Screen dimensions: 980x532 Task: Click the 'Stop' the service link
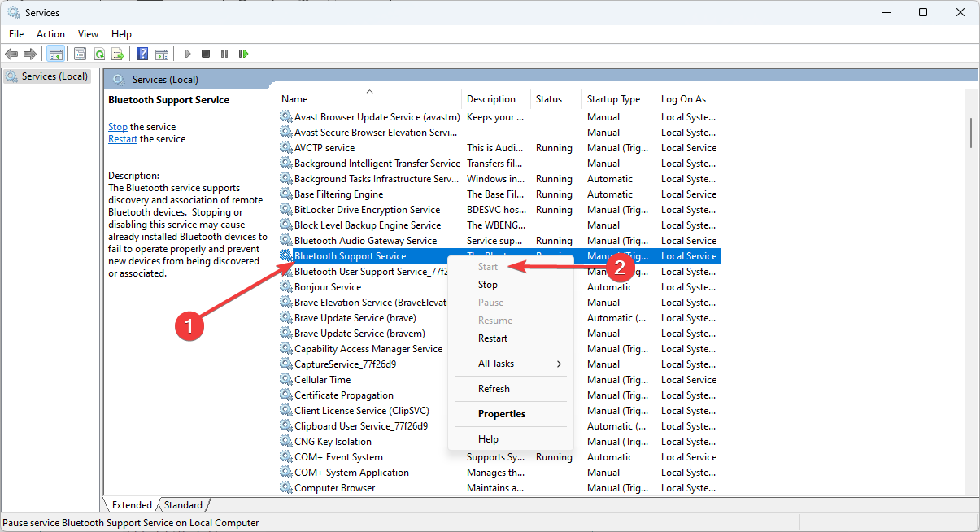pos(118,127)
